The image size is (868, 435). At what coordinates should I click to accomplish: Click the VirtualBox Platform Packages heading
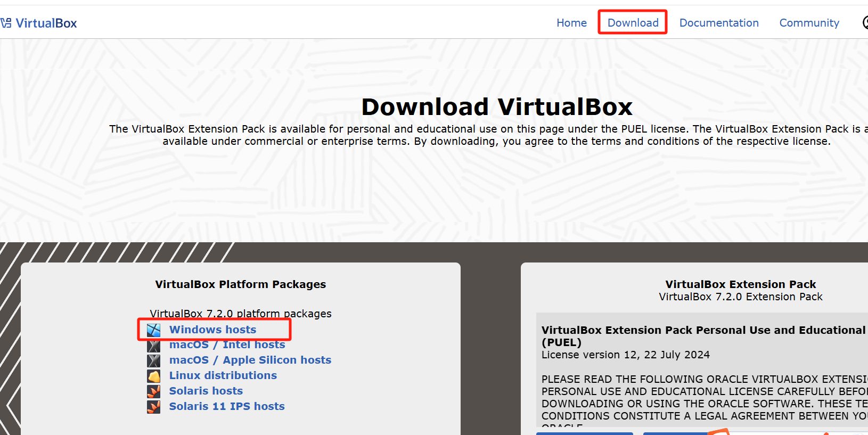(241, 284)
